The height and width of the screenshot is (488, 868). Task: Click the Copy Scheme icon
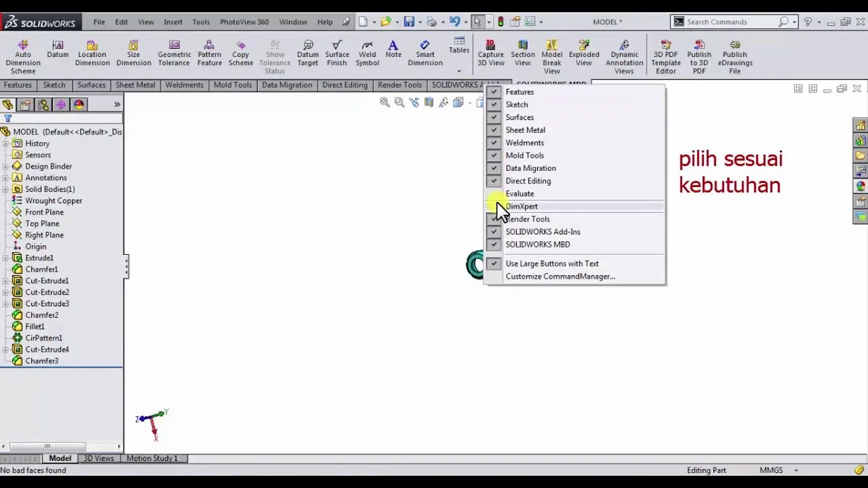tap(241, 53)
